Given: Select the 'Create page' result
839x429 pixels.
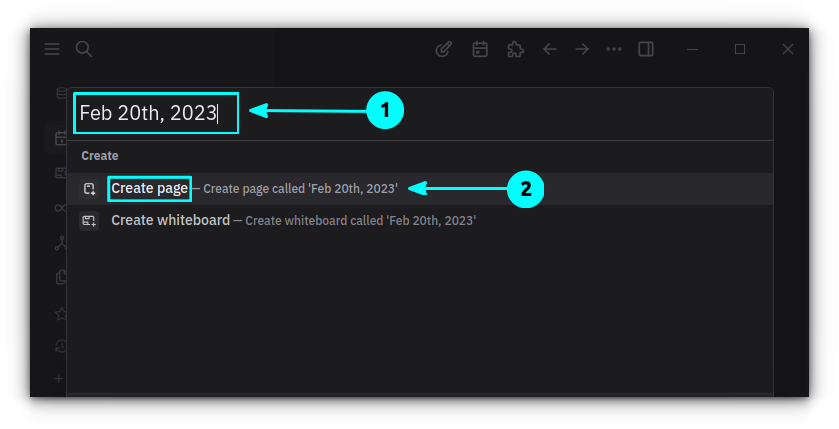Looking at the screenshot, I should click(149, 188).
